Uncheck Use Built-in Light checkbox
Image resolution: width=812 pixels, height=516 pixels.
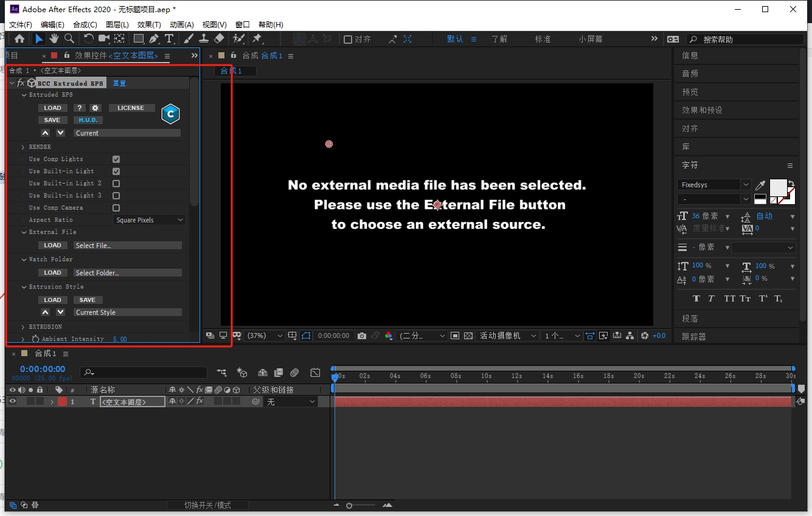[x=116, y=171]
